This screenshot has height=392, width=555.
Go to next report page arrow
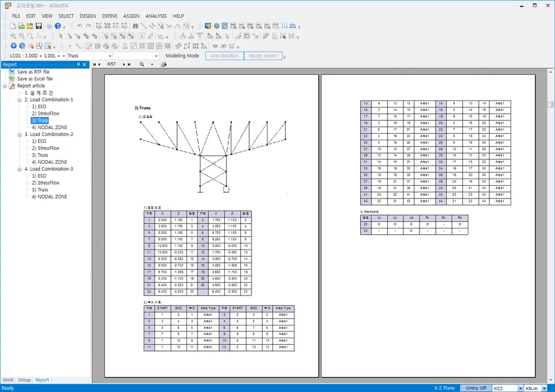[124, 64]
